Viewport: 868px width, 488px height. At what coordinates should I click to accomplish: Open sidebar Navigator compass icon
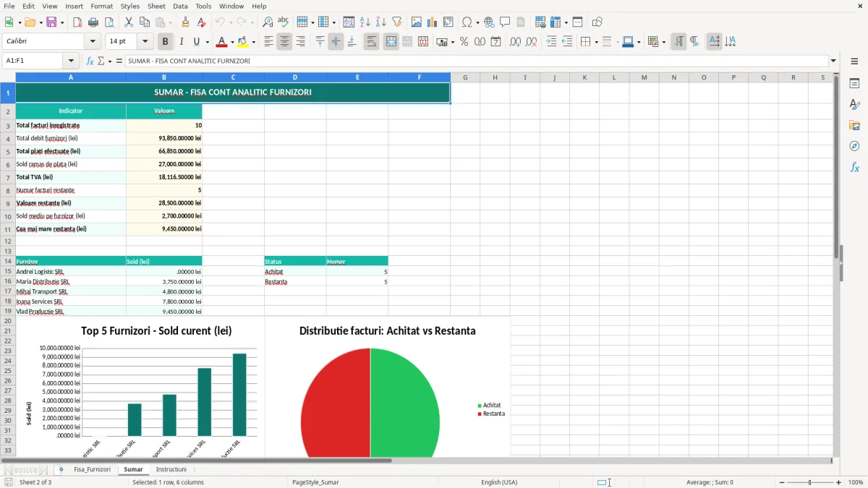pos(854,146)
